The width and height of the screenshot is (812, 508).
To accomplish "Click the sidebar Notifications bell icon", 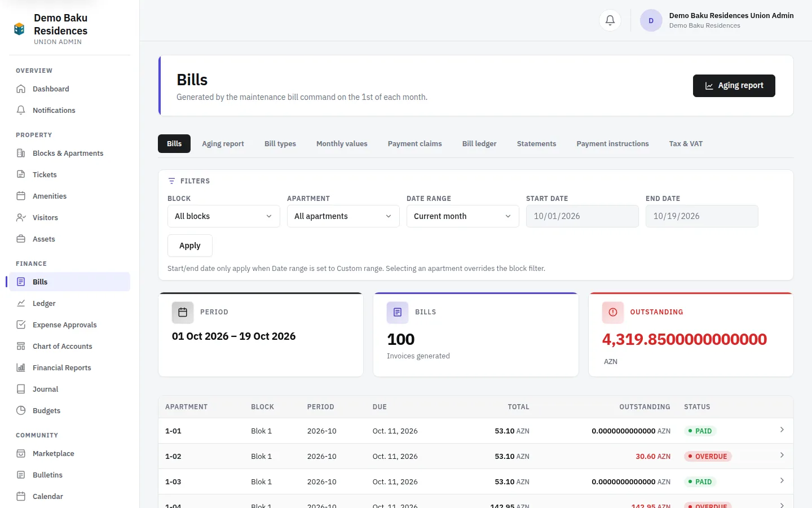I will pos(21,110).
